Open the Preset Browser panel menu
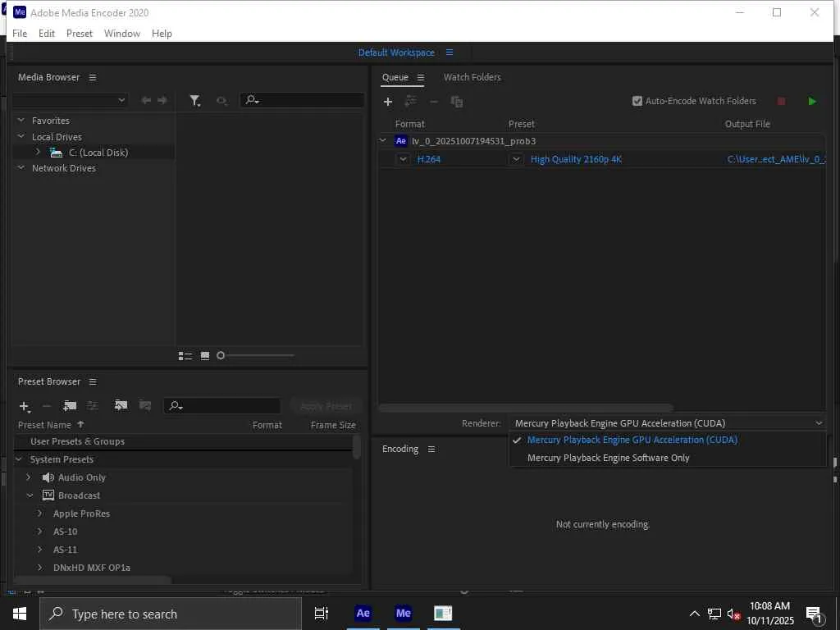The width and height of the screenshot is (840, 630). [93, 382]
